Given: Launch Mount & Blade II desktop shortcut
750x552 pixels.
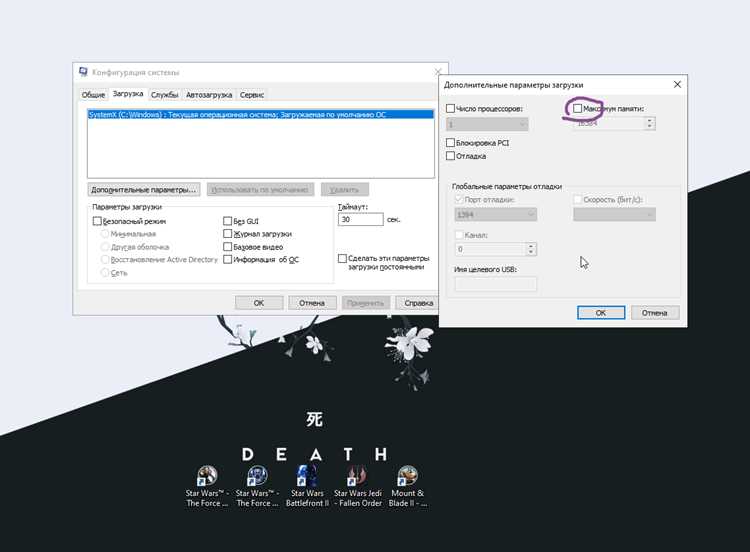Looking at the screenshot, I should click(408, 486).
